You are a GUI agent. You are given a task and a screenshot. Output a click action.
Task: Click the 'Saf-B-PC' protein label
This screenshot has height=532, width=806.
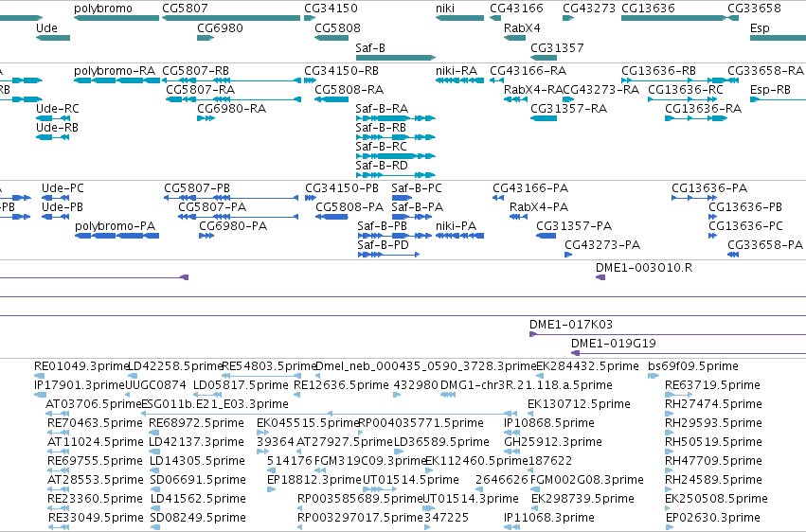417,188
